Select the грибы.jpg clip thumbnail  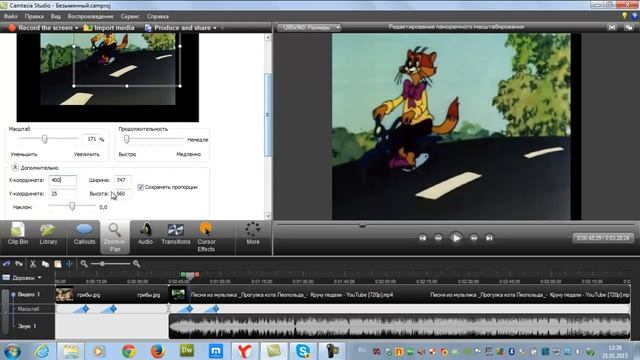64,294
